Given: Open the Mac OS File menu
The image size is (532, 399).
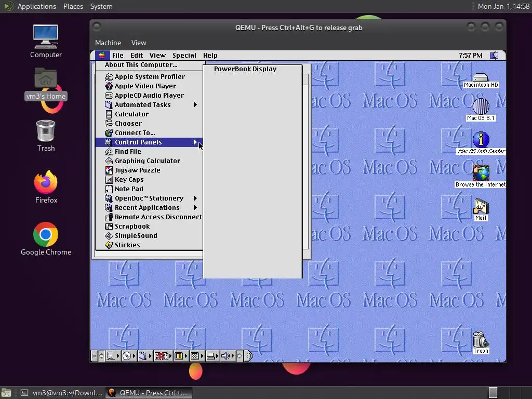Looking at the screenshot, I should (x=118, y=55).
